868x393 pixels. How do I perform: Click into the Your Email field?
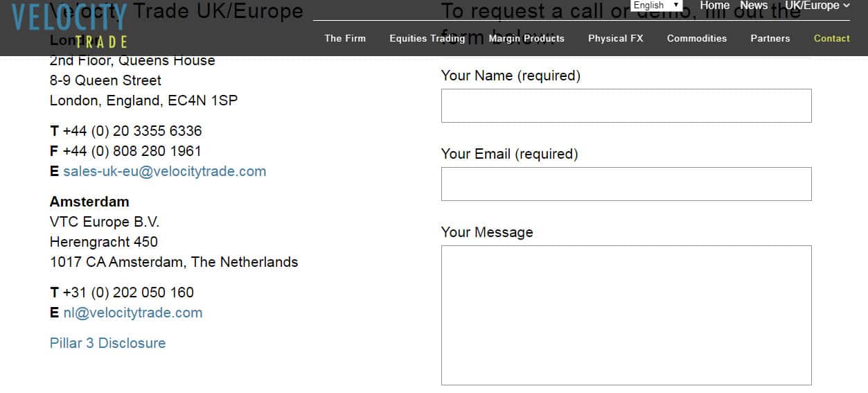pos(626,184)
